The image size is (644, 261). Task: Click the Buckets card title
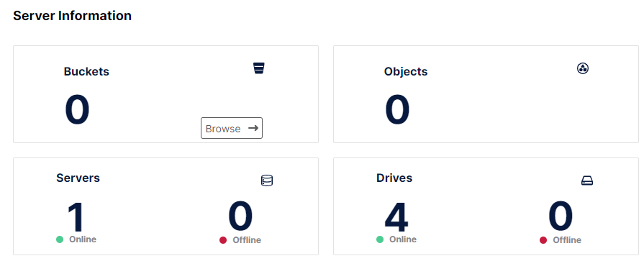pos(86,71)
